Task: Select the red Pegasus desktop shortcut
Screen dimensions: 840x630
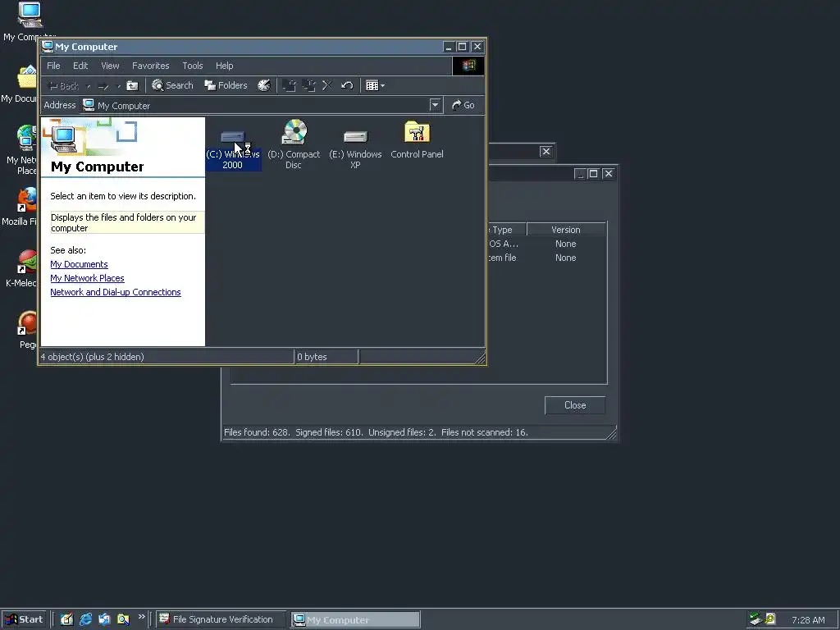Action: pos(27,330)
